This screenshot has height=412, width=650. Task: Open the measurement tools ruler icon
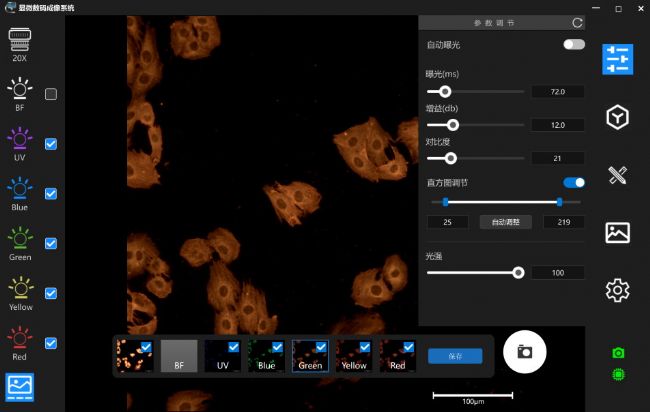(617, 176)
